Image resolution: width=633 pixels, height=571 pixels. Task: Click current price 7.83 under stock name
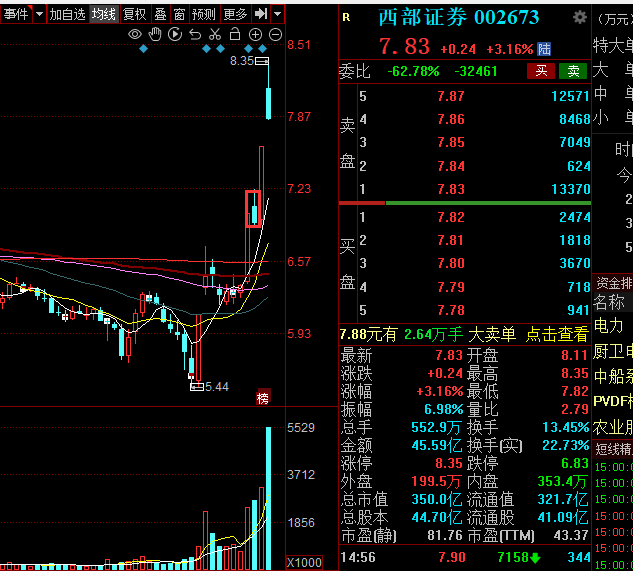click(404, 46)
